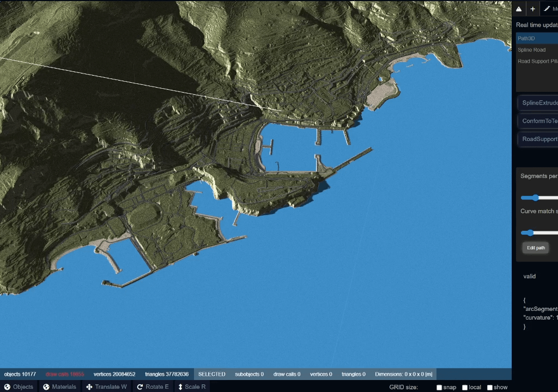Select the Rotate tool in bottom toolbar

(153, 387)
